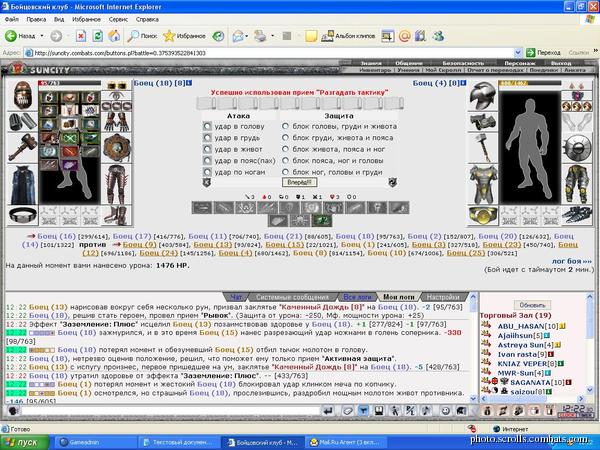Screen dimensions: 600x450
Task: Open the пуск Start button
Action: pos(24,443)
